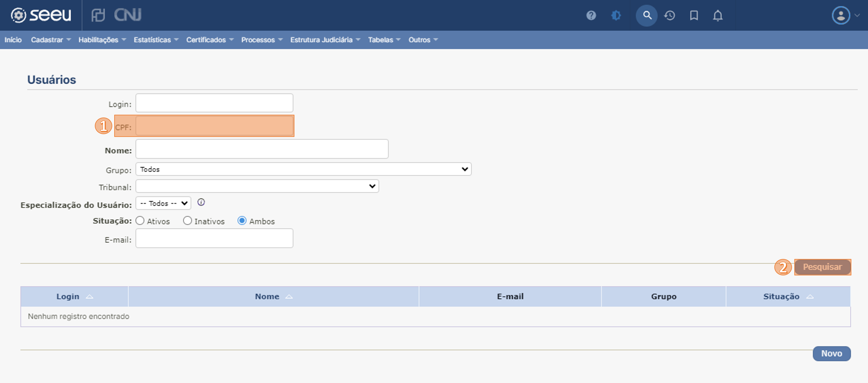Open the history clock icon
This screenshot has height=383, width=868.
670,15
